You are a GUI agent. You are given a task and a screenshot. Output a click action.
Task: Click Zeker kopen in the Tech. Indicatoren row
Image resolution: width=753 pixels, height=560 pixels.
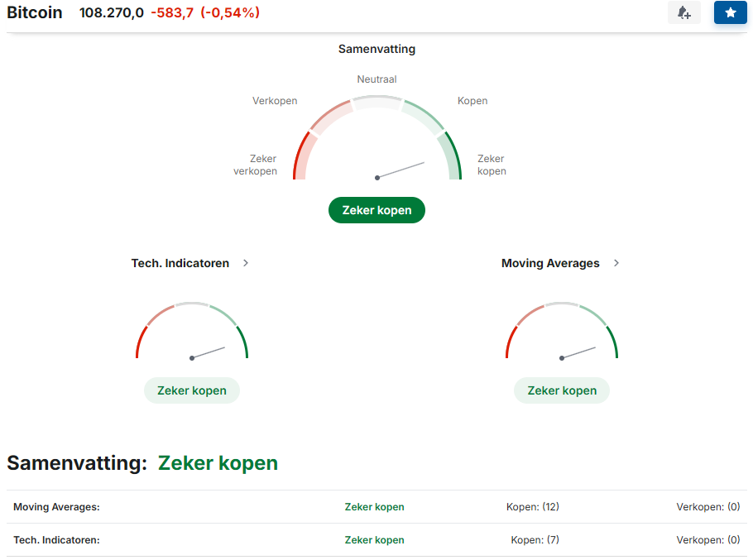click(x=375, y=540)
